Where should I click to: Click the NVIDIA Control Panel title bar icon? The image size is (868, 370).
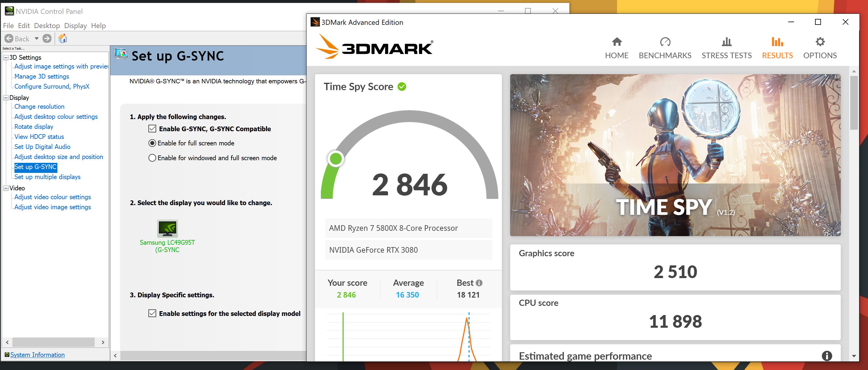[x=9, y=11]
